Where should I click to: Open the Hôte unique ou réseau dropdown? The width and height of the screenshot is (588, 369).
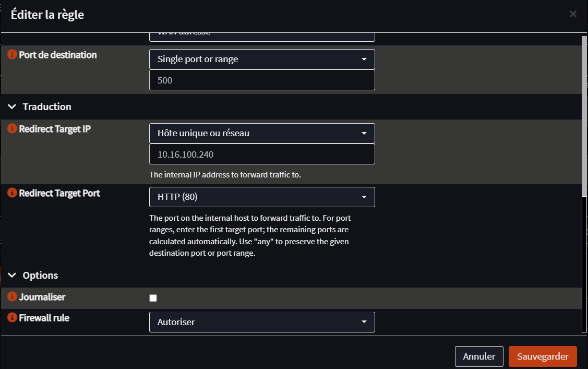click(x=262, y=133)
